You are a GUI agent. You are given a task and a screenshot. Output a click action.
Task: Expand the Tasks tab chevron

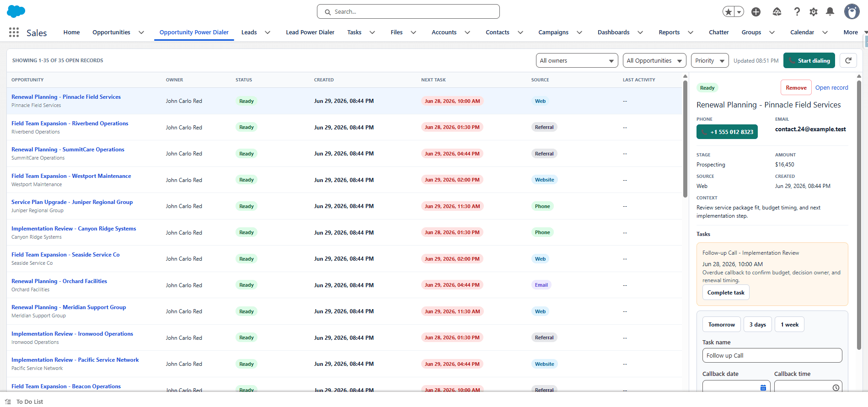372,32
